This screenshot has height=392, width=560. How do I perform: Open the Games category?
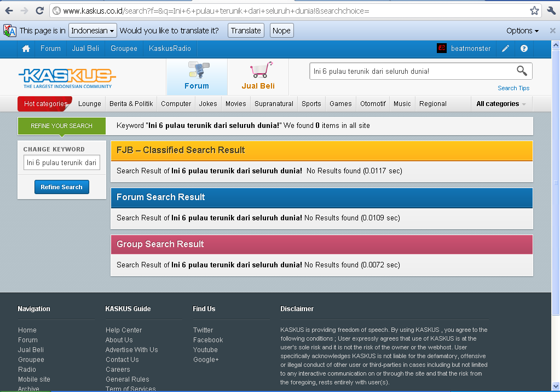pos(340,104)
